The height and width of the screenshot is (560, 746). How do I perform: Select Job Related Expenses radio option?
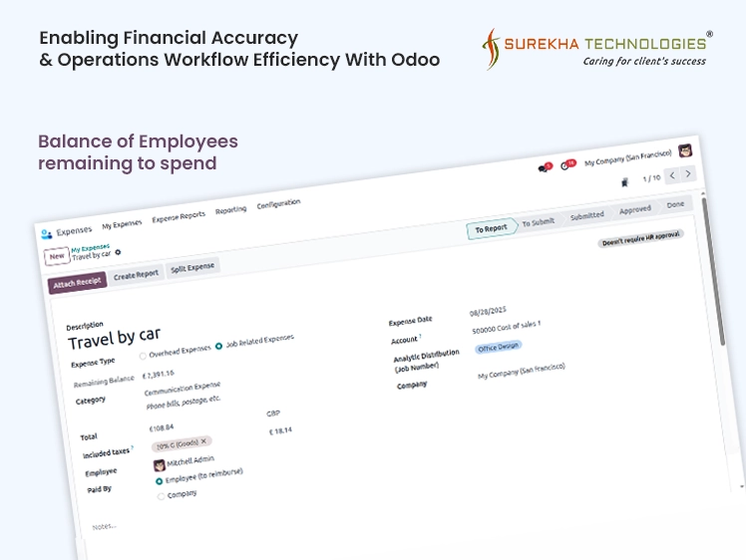pyautogui.click(x=218, y=346)
